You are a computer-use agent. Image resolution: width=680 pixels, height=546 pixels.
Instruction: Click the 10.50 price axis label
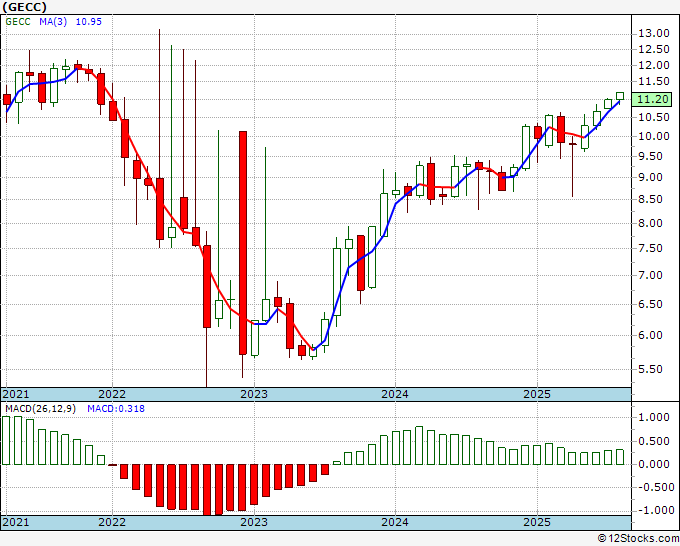654,117
